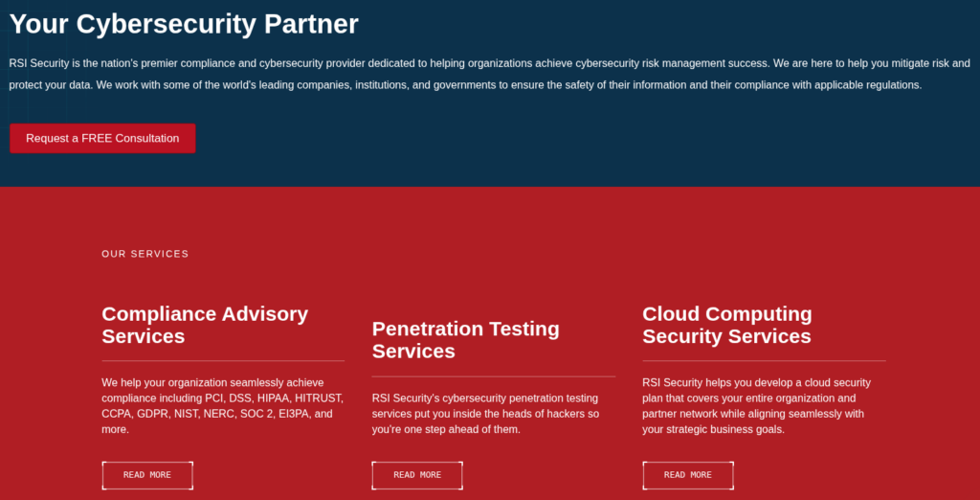980x500 pixels.
Task: Open Read More under Penetration Testing Services
Action: pos(417,476)
